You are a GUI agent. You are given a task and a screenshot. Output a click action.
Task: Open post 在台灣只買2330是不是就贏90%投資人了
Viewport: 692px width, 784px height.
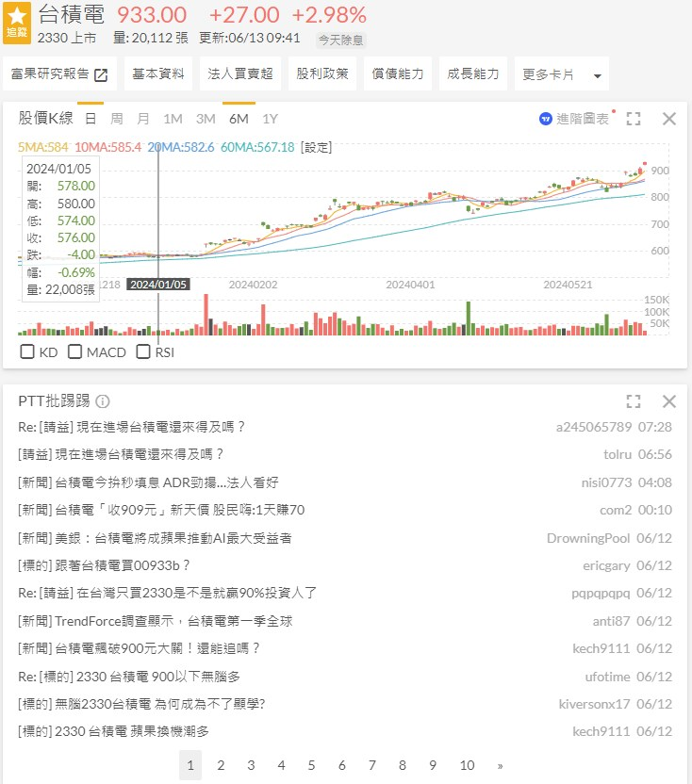(x=167, y=593)
